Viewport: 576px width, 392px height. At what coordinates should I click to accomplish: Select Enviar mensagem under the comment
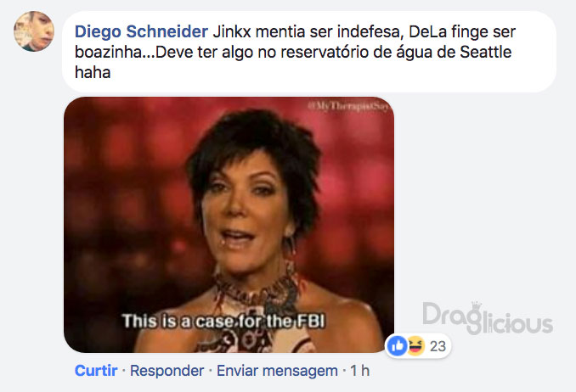tap(277, 370)
